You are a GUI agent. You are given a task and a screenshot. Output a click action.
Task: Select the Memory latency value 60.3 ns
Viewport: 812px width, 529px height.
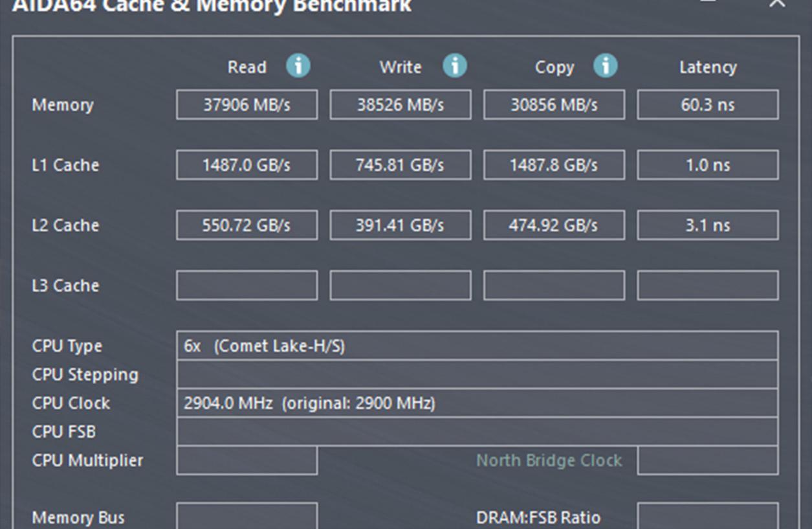pos(708,105)
